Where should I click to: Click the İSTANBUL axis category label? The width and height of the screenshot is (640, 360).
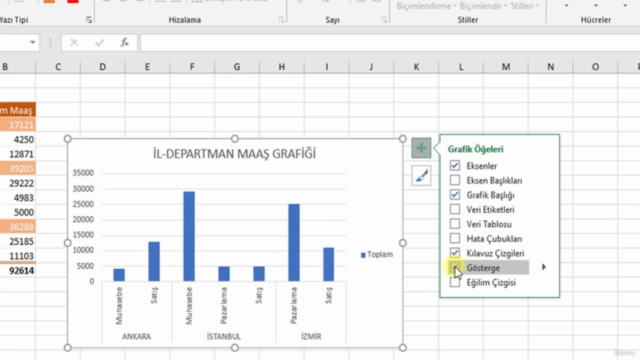pyautogui.click(x=224, y=336)
